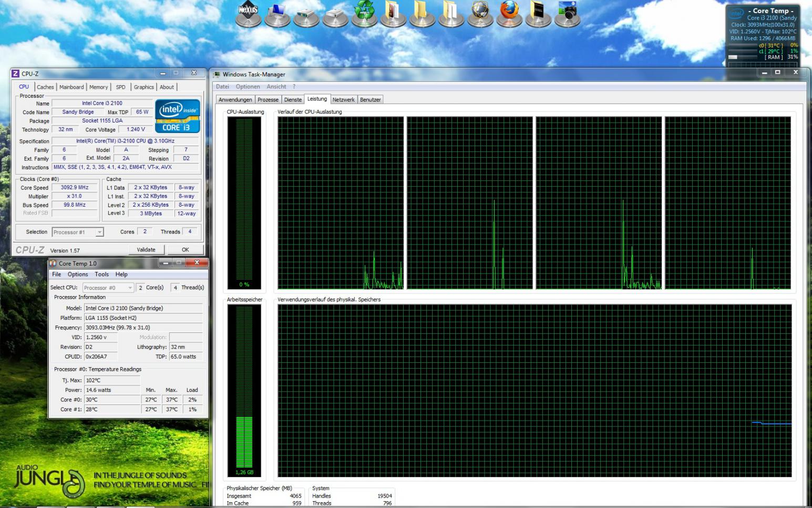The height and width of the screenshot is (508, 812).
Task: Open the Computer icon in the dock
Action: 277,14
